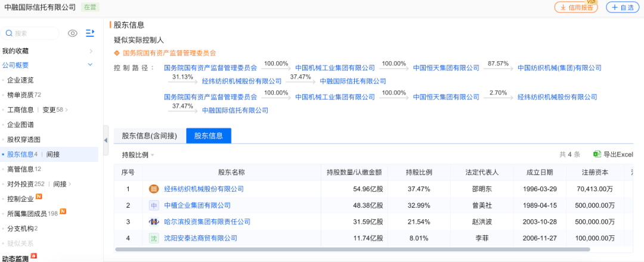Click the red badge beside 动态监测
The width and height of the screenshot is (644, 262).
[33, 256]
